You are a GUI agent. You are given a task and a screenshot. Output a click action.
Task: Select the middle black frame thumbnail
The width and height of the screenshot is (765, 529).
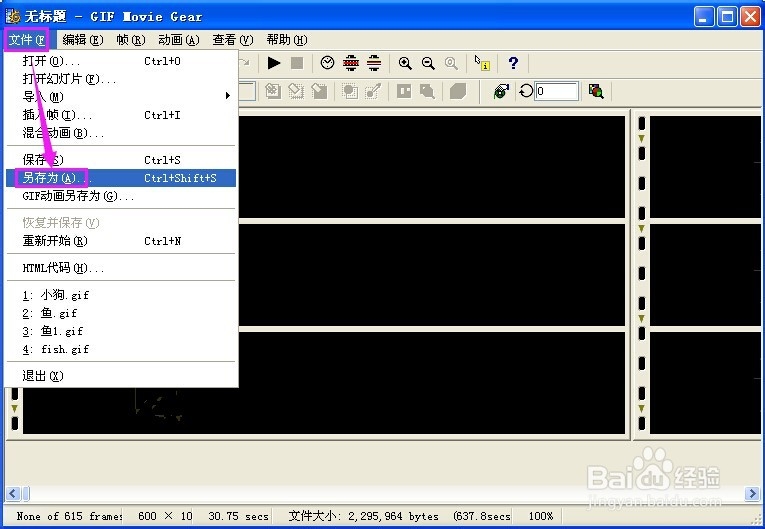pos(432,275)
